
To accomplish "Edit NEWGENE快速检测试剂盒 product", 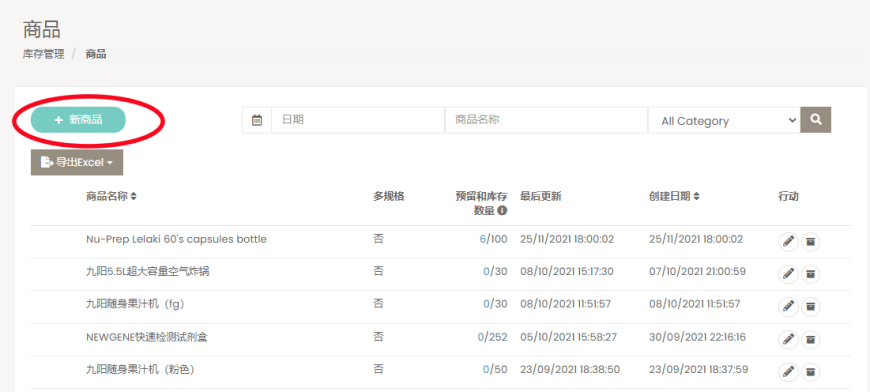I will (788, 339).
